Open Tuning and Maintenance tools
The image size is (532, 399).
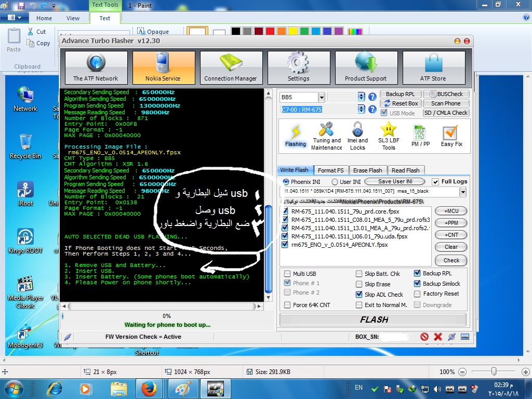coord(326,136)
